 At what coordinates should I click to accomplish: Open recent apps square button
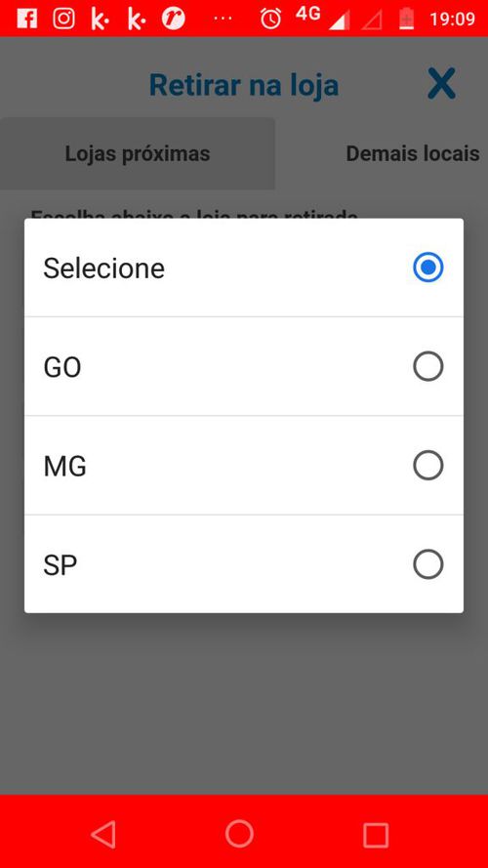(376, 834)
